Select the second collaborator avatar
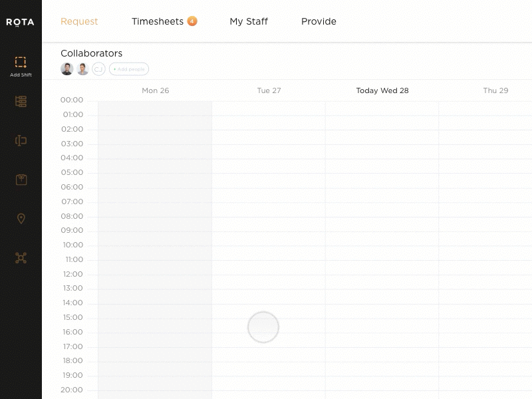Screen dimensions: 532x399 [82, 68]
